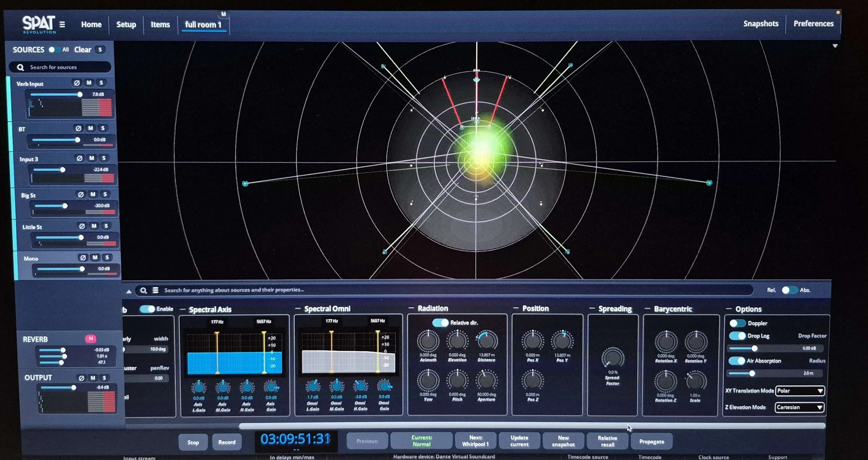Bypass Input 3 with the Ø icon
868x460 pixels.
coord(79,158)
